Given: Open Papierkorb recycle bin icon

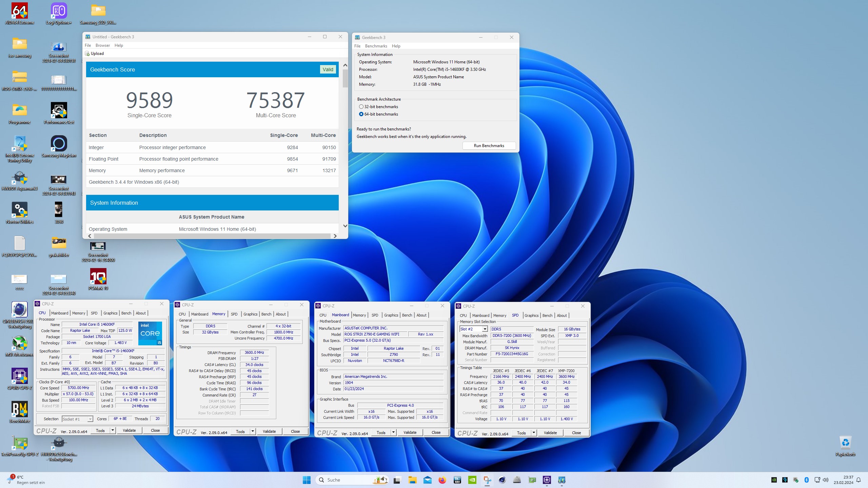Looking at the screenshot, I should (845, 445).
